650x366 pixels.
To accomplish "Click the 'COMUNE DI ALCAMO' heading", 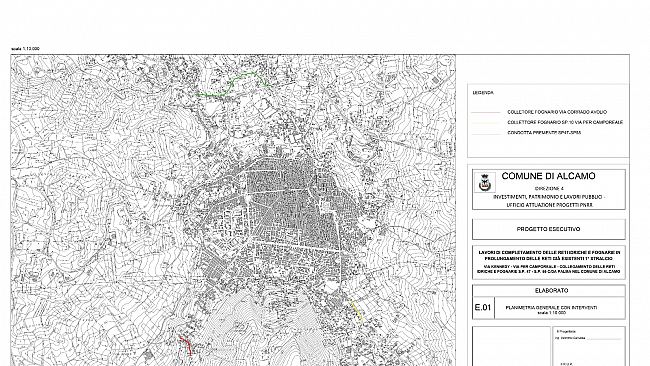I will 548,176.
